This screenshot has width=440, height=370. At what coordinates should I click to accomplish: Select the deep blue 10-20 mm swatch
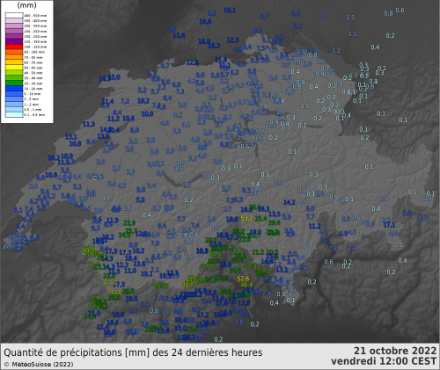tap(14, 88)
